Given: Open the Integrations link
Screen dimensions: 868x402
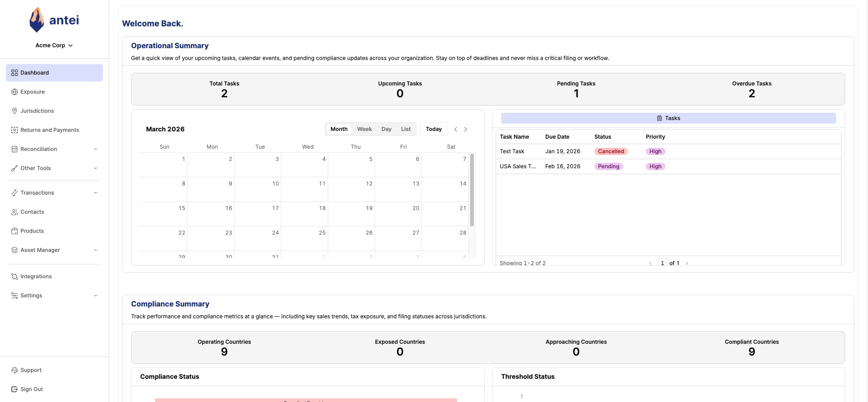Looking at the screenshot, I should (x=54, y=276).
